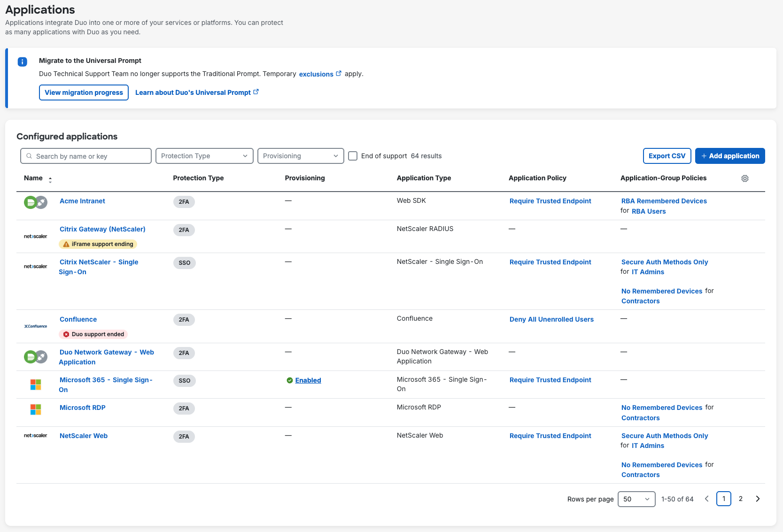783x532 pixels.
Task: Expand the Provisioning filter dropdown
Action: 300,156
